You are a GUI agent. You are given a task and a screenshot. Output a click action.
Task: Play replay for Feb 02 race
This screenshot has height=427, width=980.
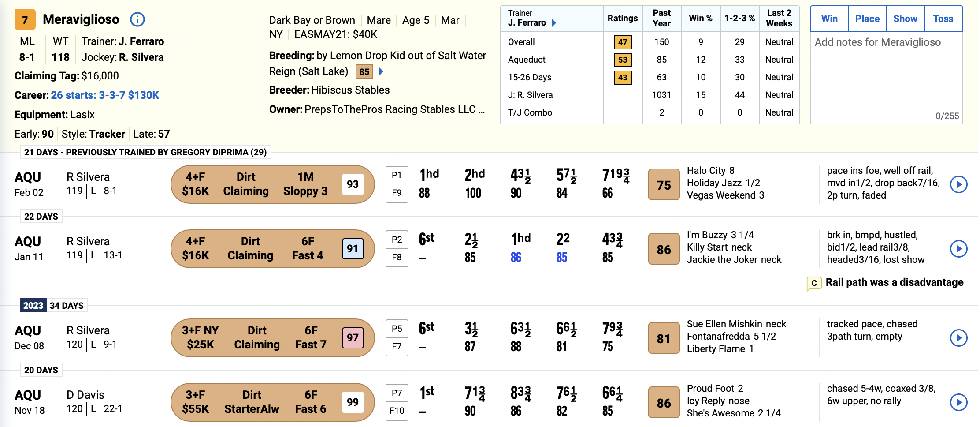coord(958,184)
